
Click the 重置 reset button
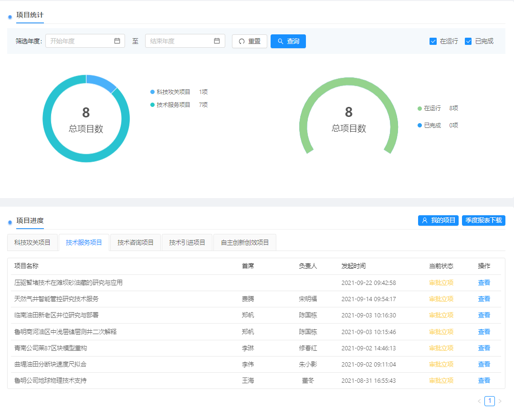pyautogui.click(x=249, y=42)
